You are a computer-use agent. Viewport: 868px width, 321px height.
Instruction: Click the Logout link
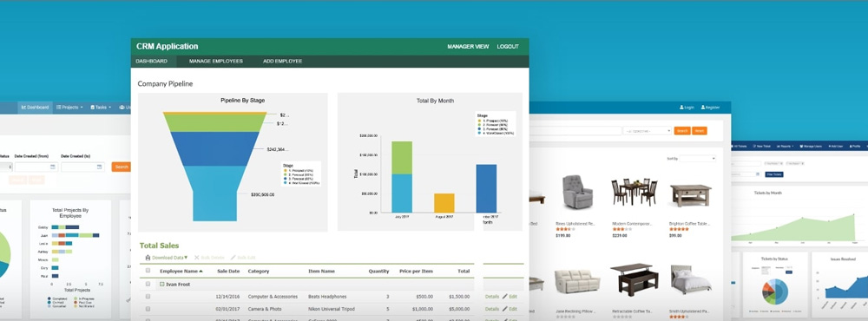[508, 47]
